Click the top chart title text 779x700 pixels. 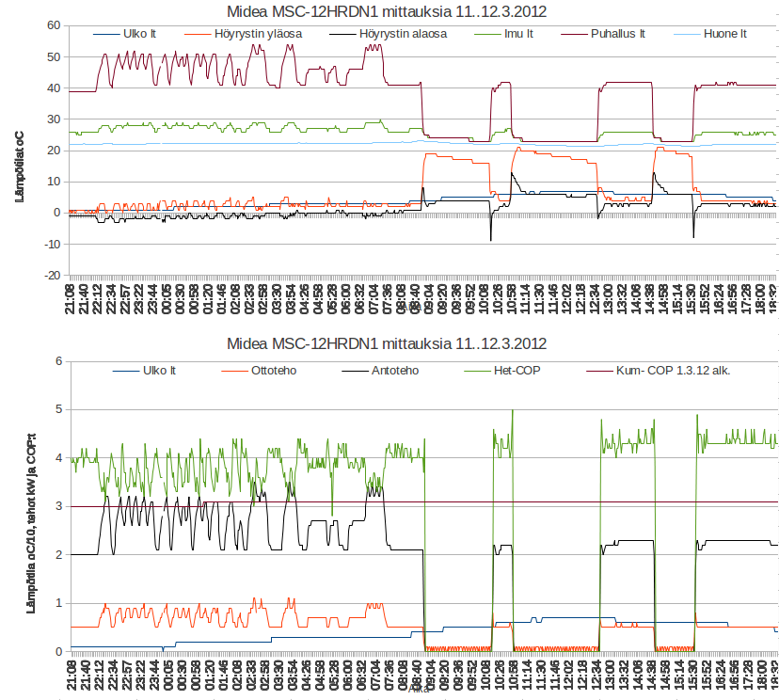tap(387, 11)
